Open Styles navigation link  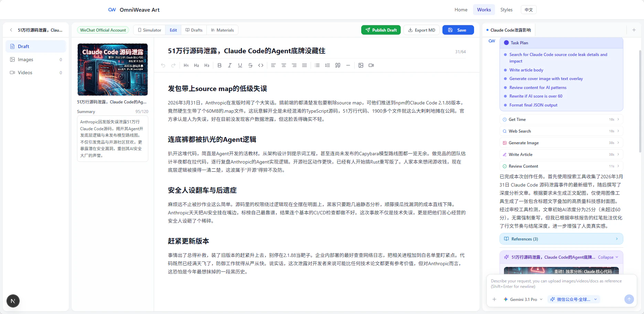pyautogui.click(x=506, y=10)
